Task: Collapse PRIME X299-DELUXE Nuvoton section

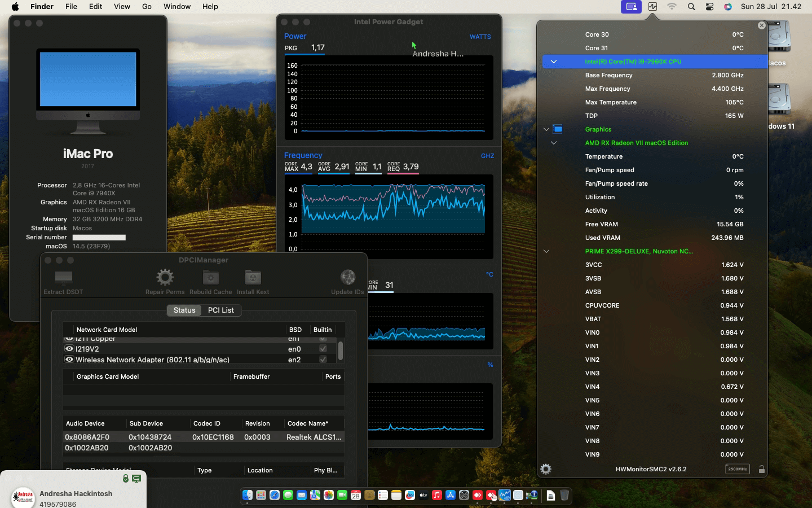Action: coord(546,251)
